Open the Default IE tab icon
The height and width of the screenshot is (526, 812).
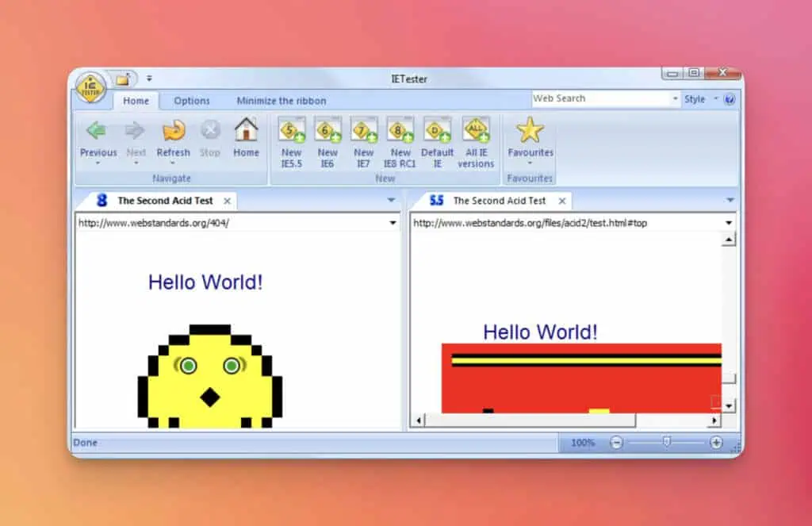click(437, 130)
